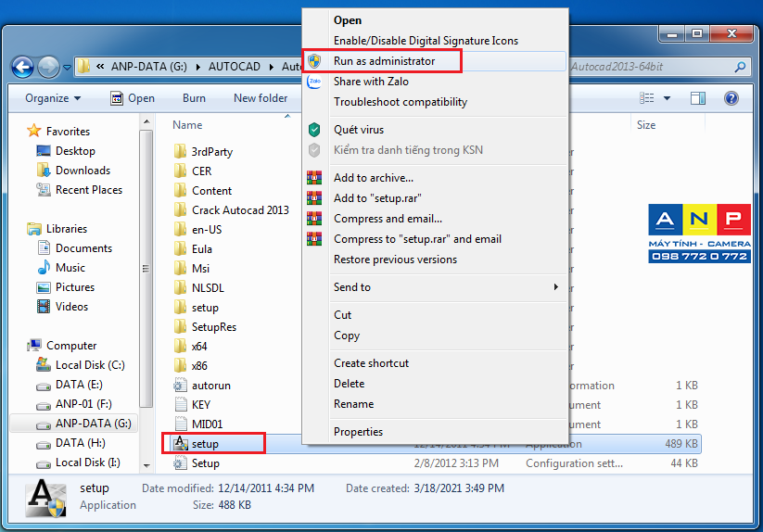Select the x86 folder
The height and width of the screenshot is (532, 763).
pos(191,366)
